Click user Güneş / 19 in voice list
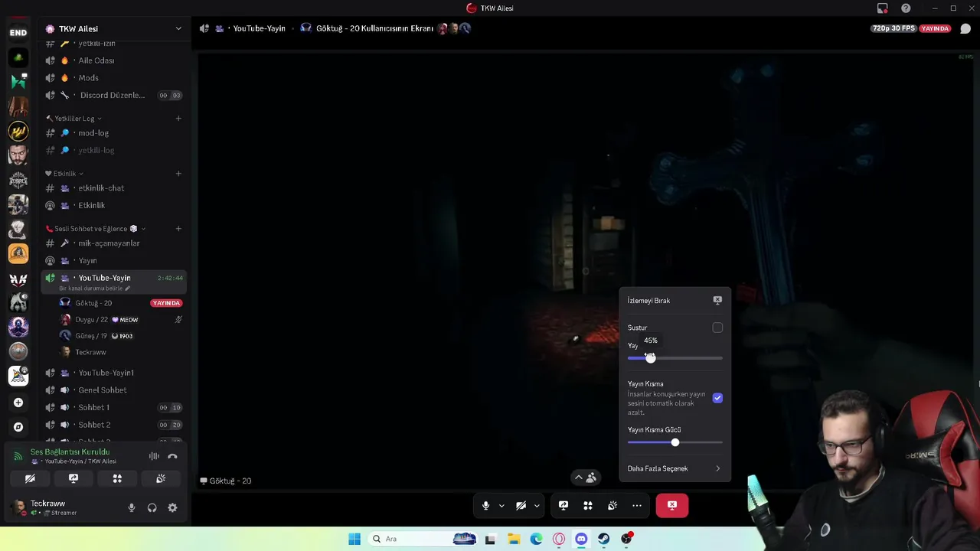980x551 pixels. (121, 336)
